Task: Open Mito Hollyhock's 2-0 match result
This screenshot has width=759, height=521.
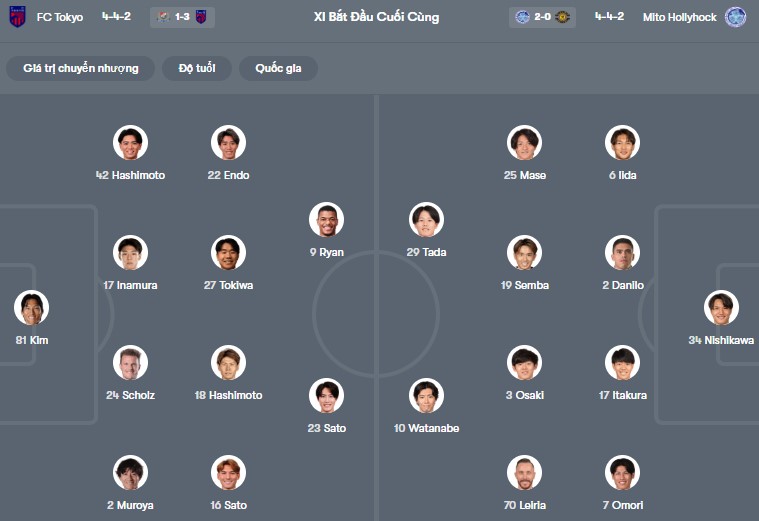Action: [x=543, y=17]
